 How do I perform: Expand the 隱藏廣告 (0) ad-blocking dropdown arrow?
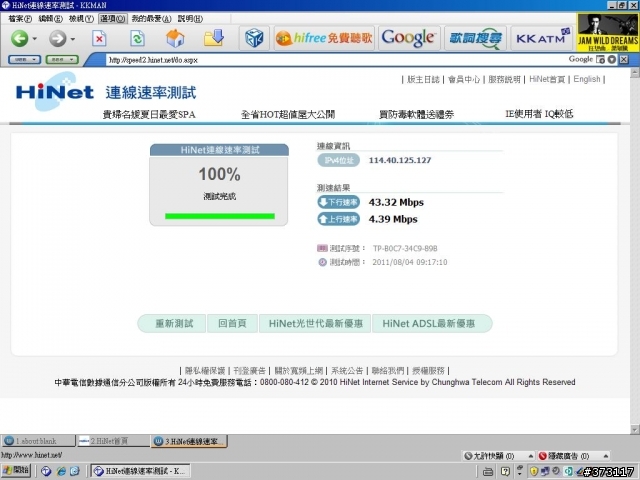[606, 456]
